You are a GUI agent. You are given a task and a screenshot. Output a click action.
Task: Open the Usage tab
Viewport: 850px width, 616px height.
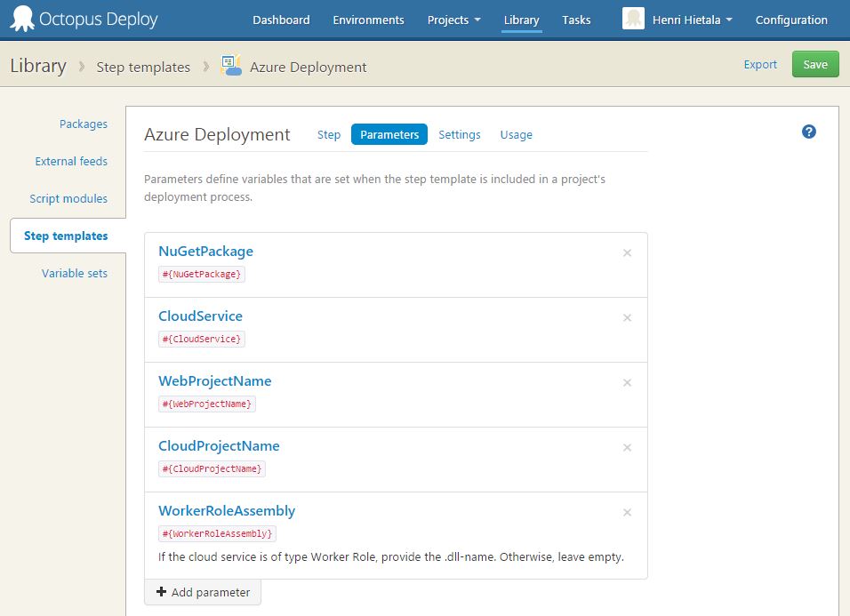(x=516, y=134)
